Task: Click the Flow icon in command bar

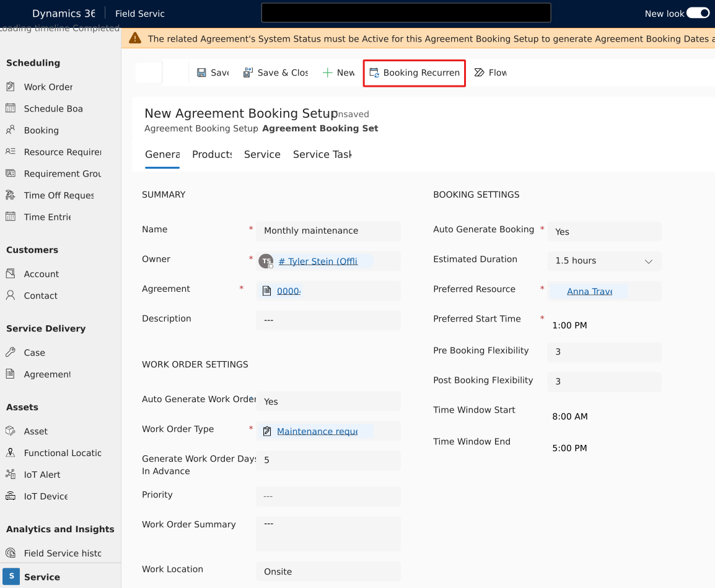Action: pos(479,72)
